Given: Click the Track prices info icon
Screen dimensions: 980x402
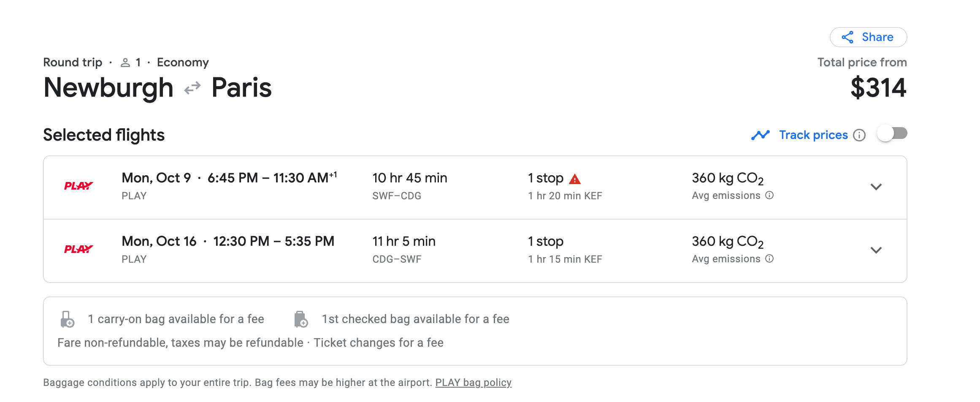Looking at the screenshot, I should pyautogui.click(x=859, y=135).
